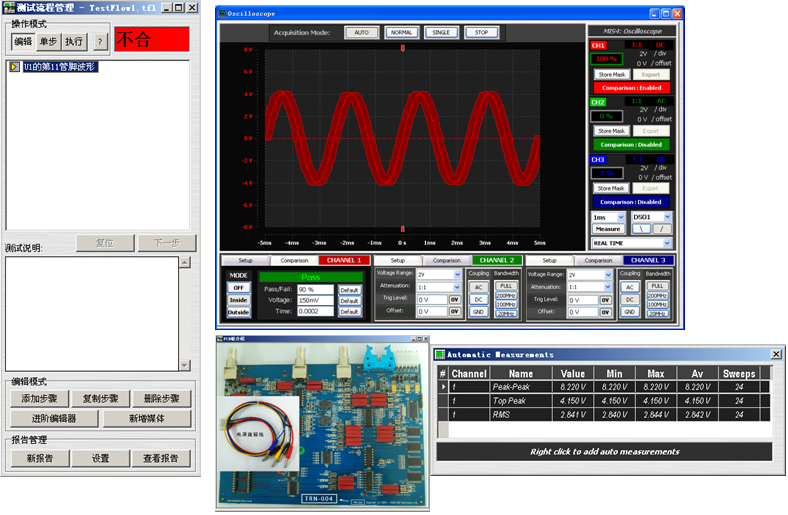Click the RMS value 2.841 V cell
This screenshot has height=515, width=788.
pyautogui.click(x=572, y=415)
